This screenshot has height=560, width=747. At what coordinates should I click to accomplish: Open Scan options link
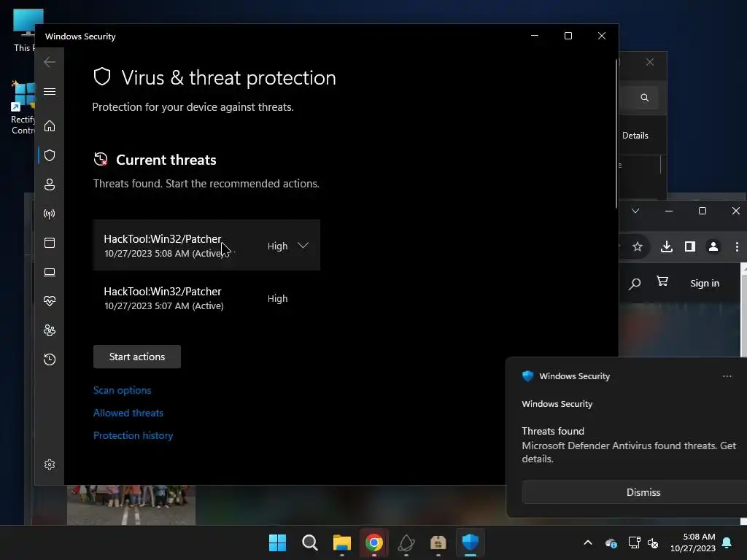tap(122, 390)
